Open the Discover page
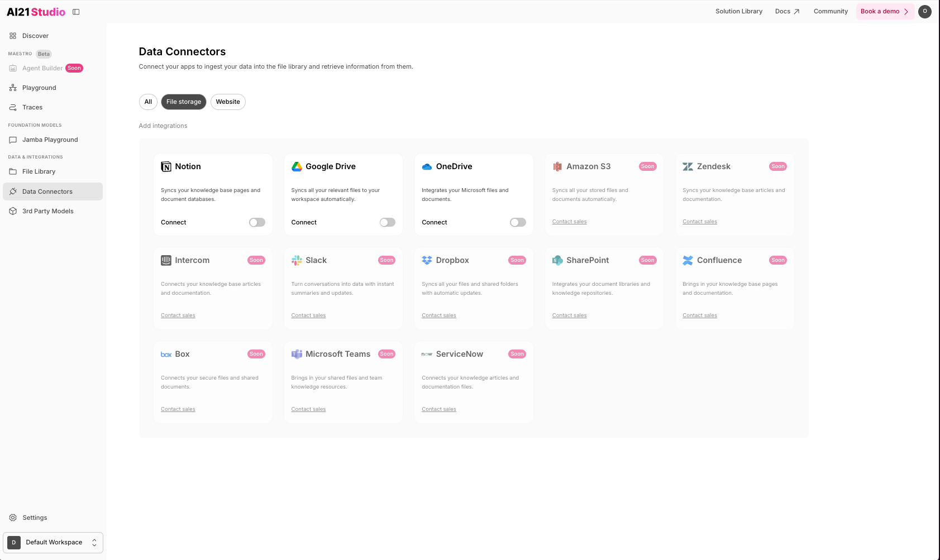This screenshot has width=940, height=560. [x=35, y=35]
